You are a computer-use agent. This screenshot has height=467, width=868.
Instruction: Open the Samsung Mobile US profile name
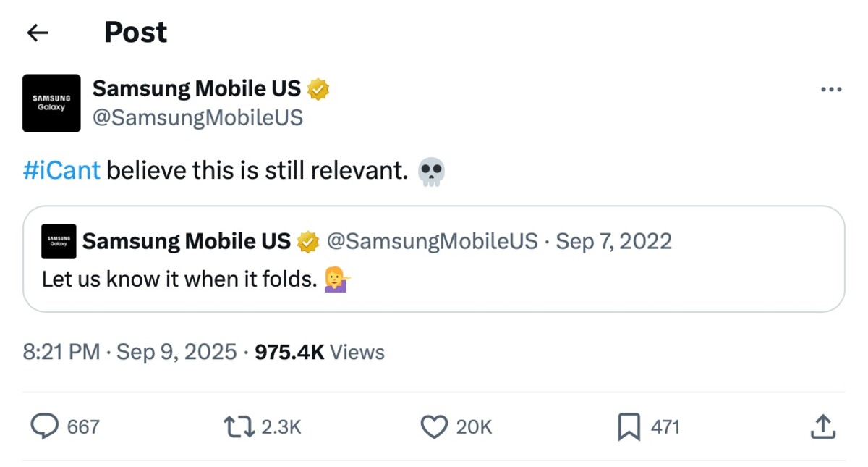[x=196, y=88]
